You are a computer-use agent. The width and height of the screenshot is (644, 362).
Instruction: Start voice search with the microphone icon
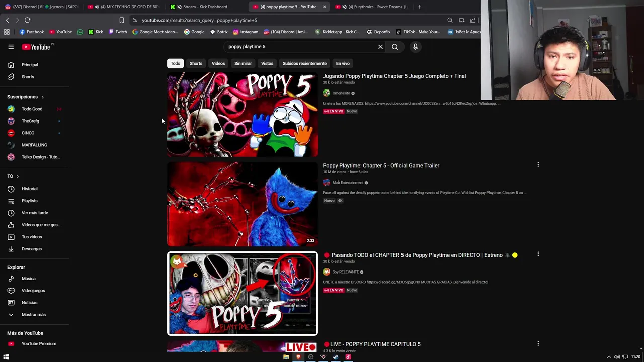tap(415, 47)
